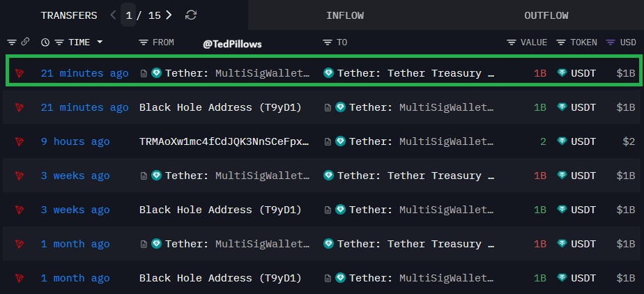Click Tron icon in the 9 hours ago row

(x=20, y=141)
